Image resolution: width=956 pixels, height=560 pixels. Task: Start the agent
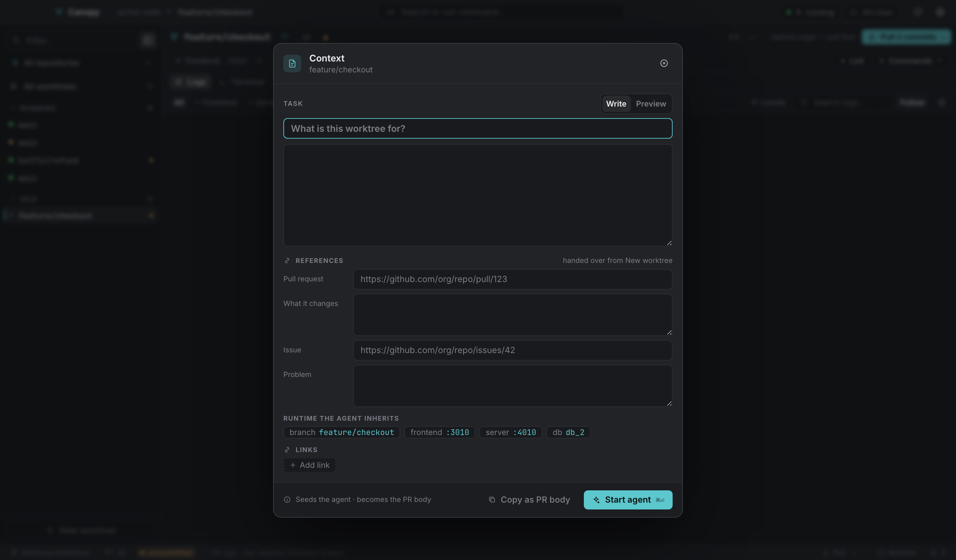tap(628, 500)
